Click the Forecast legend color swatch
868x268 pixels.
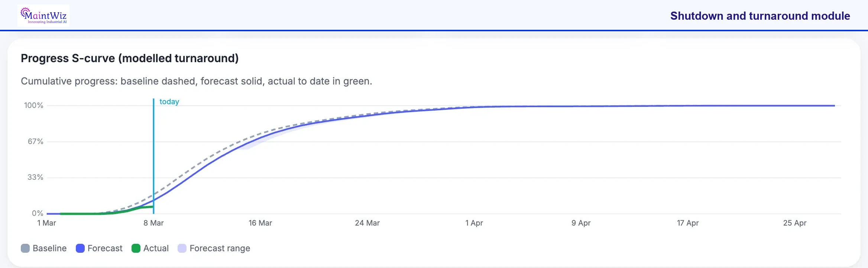pos(80,248)
